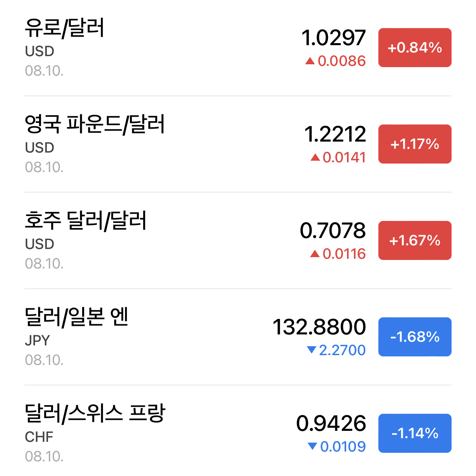
Task: Open the 호주 달러/달러 currency pair
Action: (238, 240)
